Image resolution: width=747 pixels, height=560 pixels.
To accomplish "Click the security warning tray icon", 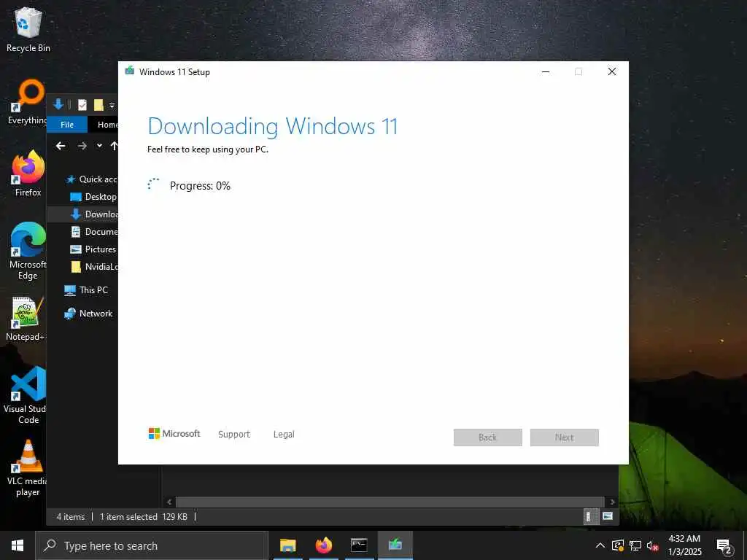I will point(618,545).
